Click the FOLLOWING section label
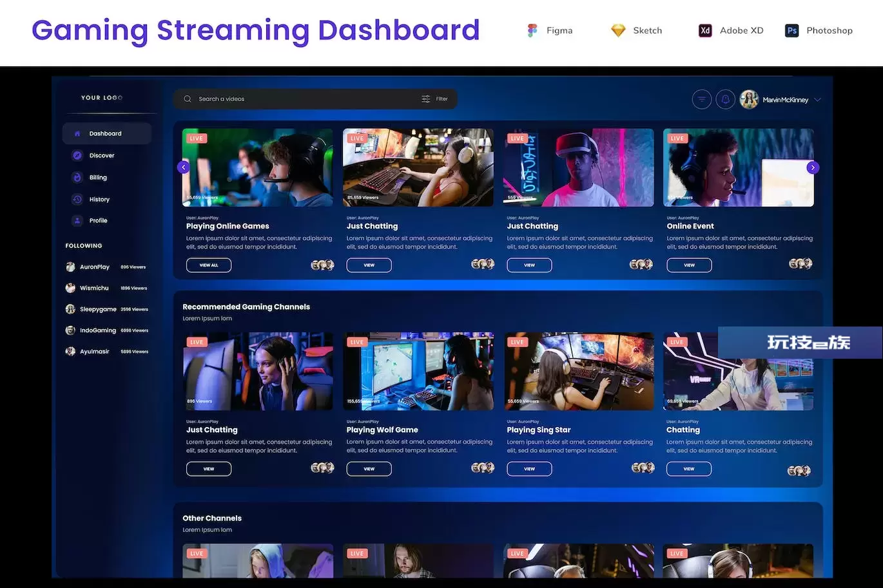This screenshot has width=883, height=588. (x=84, y=245)
